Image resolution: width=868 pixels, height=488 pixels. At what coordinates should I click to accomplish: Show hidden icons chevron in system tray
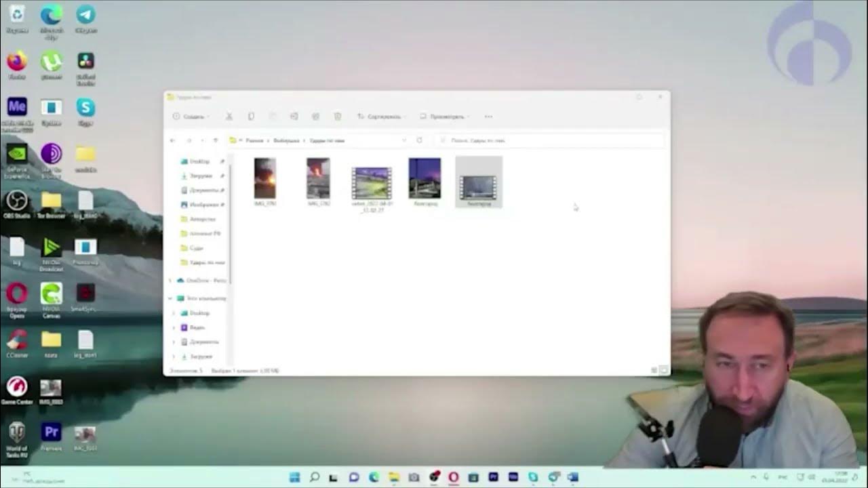point(753,477)
